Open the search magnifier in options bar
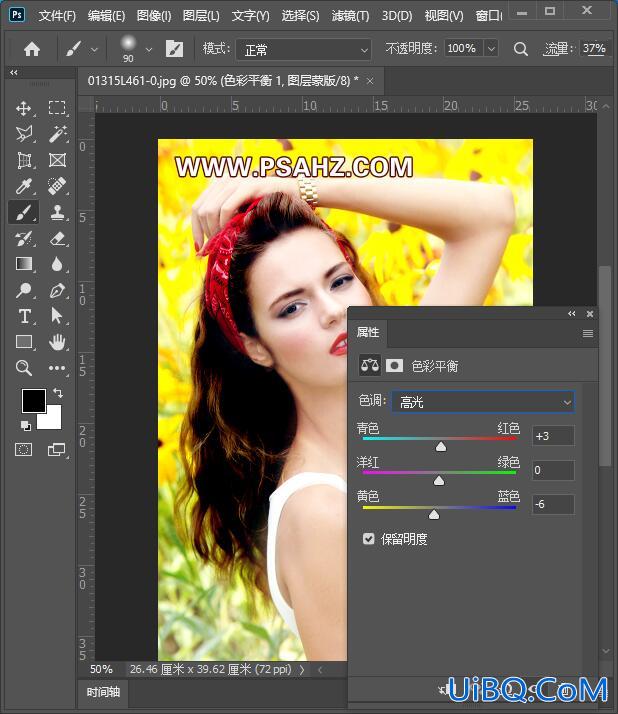Image resolution: width=618 pixels, height=714 pixels. [521, 49]
